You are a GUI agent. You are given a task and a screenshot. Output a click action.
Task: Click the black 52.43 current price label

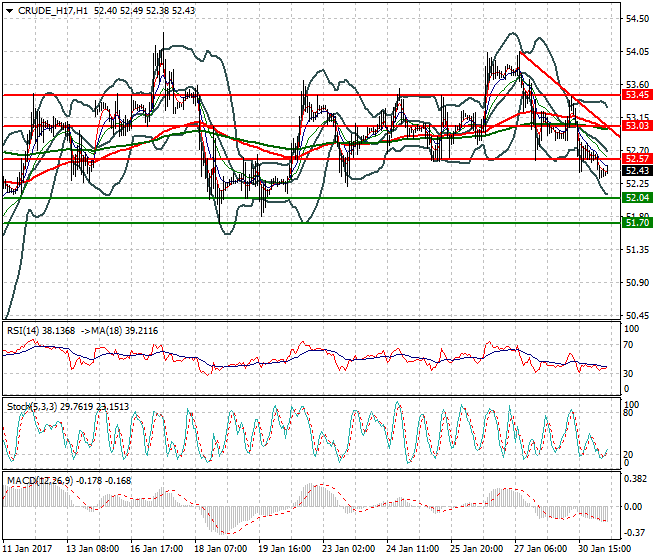(637, 171)
